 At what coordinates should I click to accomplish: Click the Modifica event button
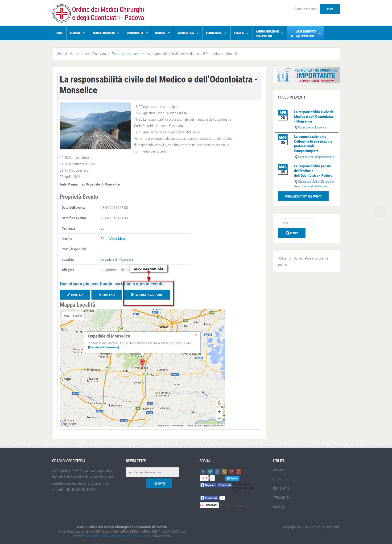point(75,295)
